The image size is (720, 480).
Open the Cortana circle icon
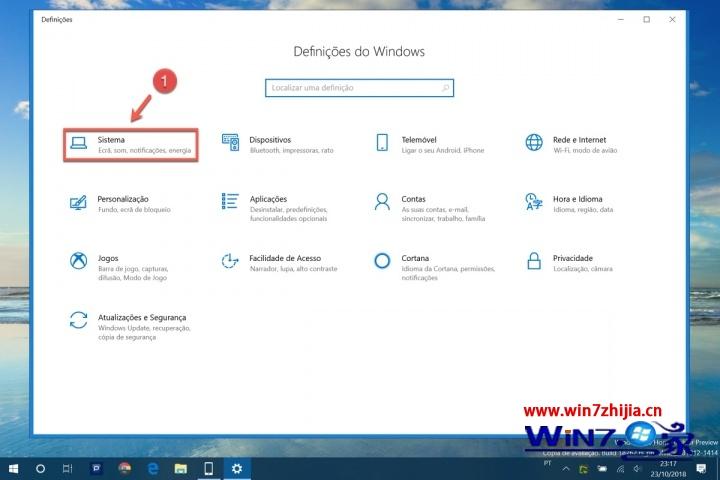pyautogui.click(x=382, y=261)
